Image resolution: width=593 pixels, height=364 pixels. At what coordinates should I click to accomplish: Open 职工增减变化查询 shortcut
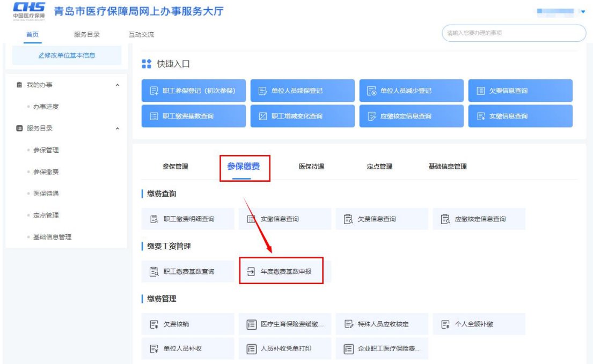[x=303, y=116]
